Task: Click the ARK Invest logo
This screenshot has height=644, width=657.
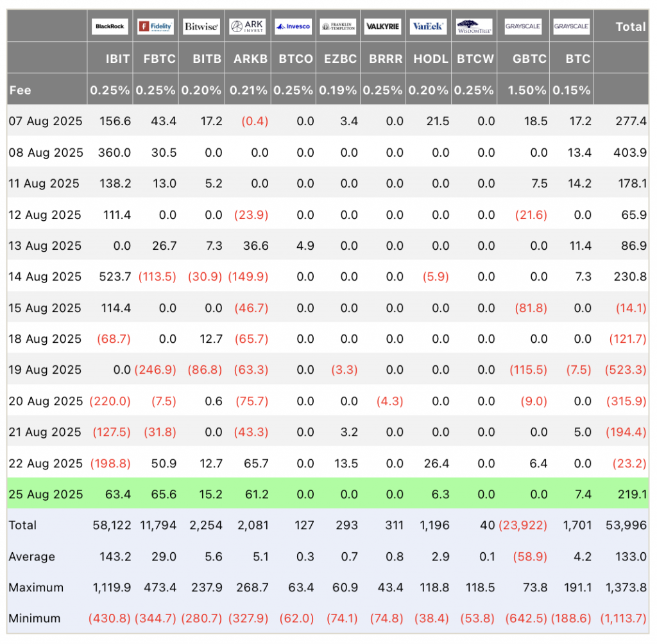Action: 248,26
